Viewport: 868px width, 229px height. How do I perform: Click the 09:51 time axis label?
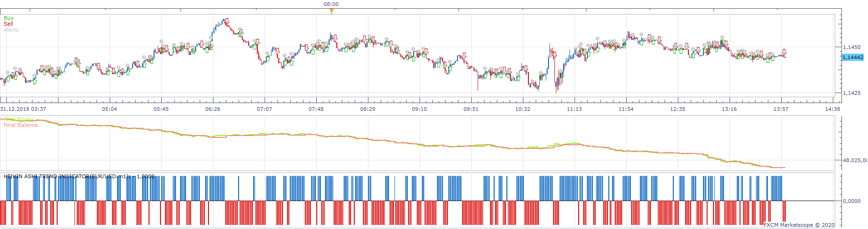click(471, 109)
